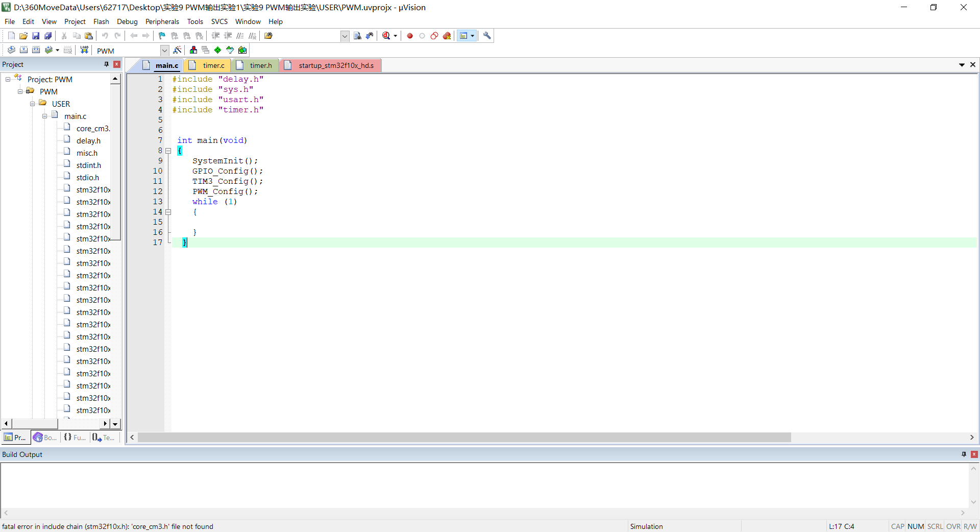This screenshot has width=980, height=532.
Task: Save all files using toolbar icon
Action: [x=48, y=36]
